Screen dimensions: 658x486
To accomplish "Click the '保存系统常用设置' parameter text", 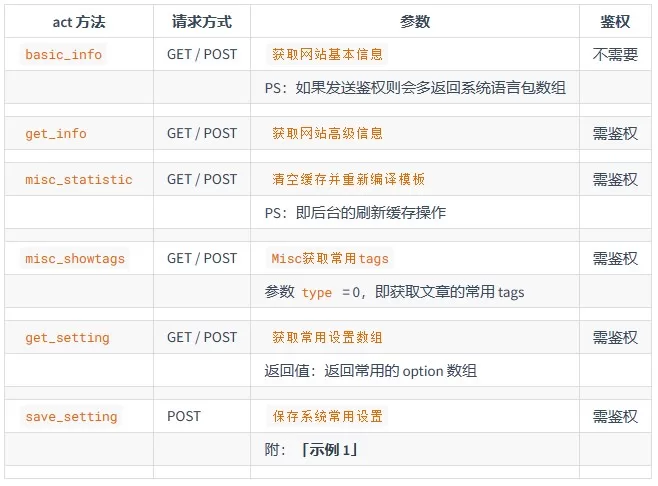I will pyautogui.click(x=328, y=417).
